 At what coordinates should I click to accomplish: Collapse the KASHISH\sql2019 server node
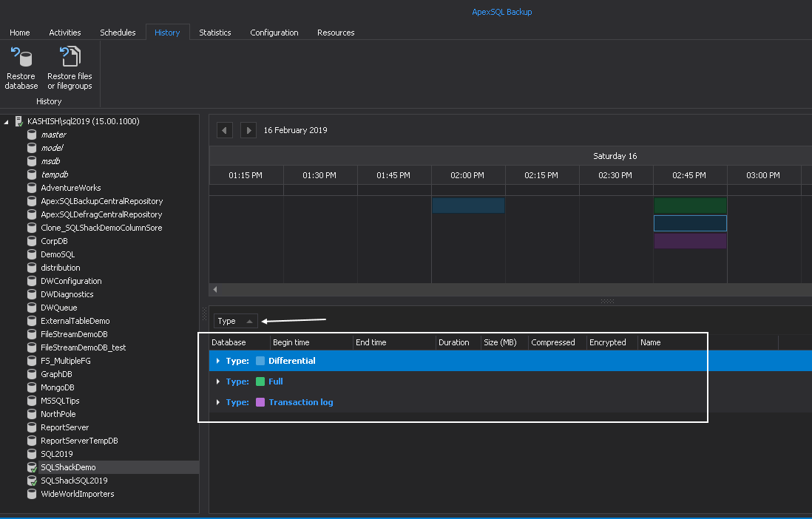point(5,121)
